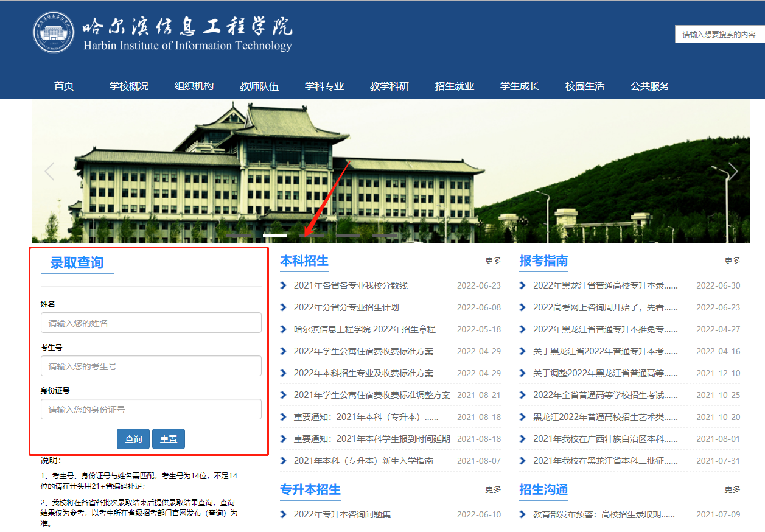Open 2021年学生公寓住宿费收费标准调整方案
The width and height of the screenshot is (765, 532).
372,395
